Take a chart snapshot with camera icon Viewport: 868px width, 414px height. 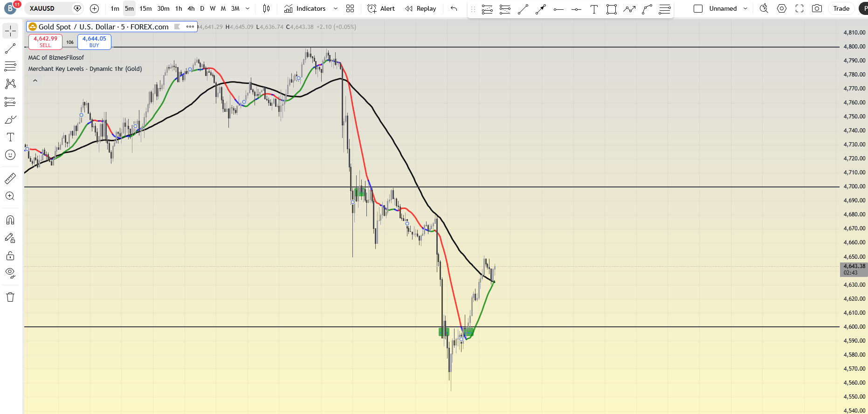point(817,8)
